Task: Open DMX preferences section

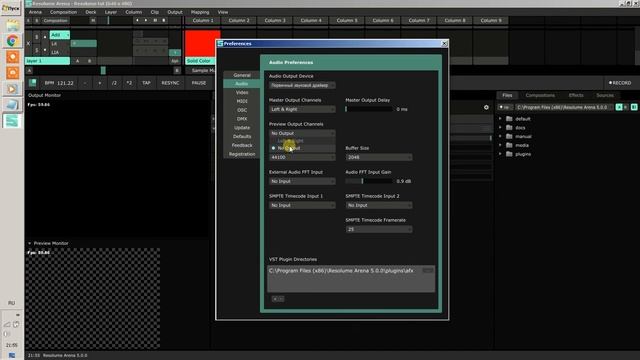Action: click(242, 119)
